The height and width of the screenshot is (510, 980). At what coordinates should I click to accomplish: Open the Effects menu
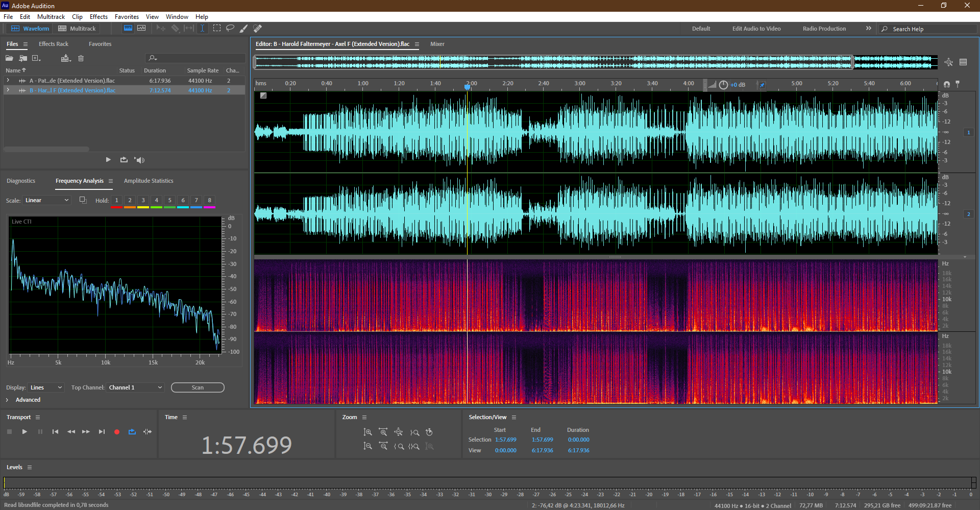click(x=99, y=16)
